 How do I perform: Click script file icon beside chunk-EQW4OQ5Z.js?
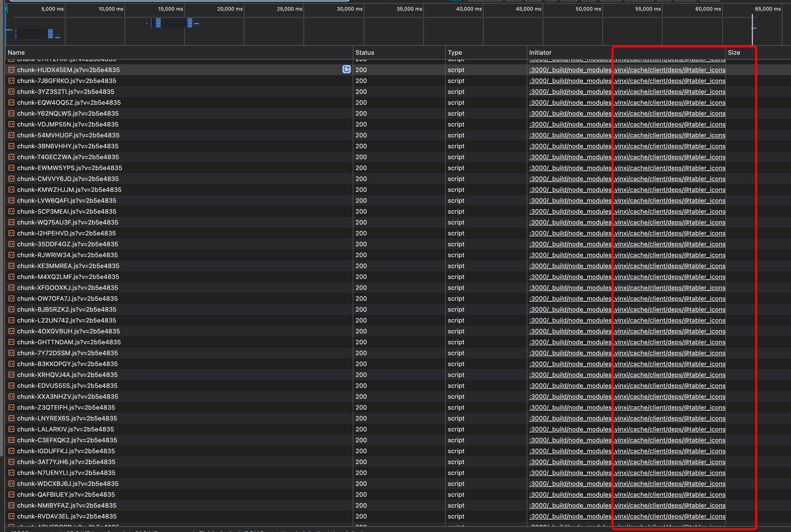(x=11, y=102)
